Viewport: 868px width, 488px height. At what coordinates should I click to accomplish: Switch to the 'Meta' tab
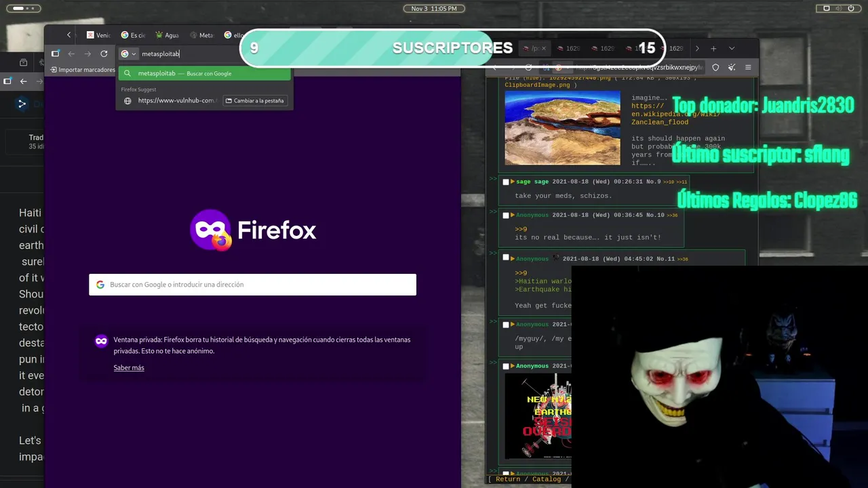tap(201, 35)
